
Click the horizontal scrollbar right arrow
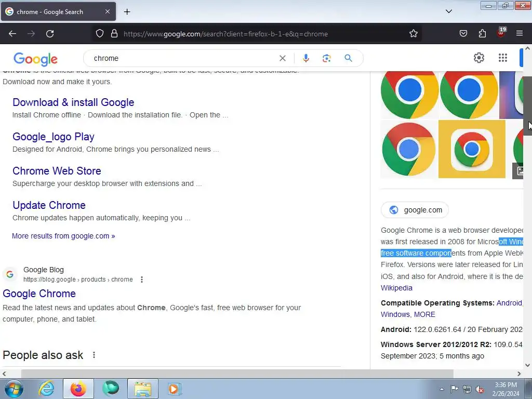tap(519, 374)
